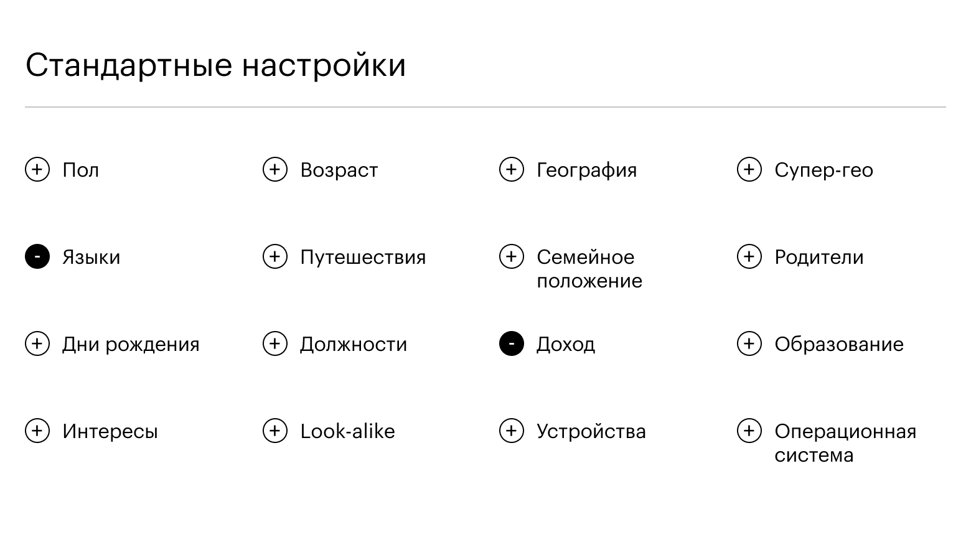Expand Интересы using the plus circle
Image resolution: width=971 pixels, height=560 pixels.
pyautogui.click(x=37, y=431)
